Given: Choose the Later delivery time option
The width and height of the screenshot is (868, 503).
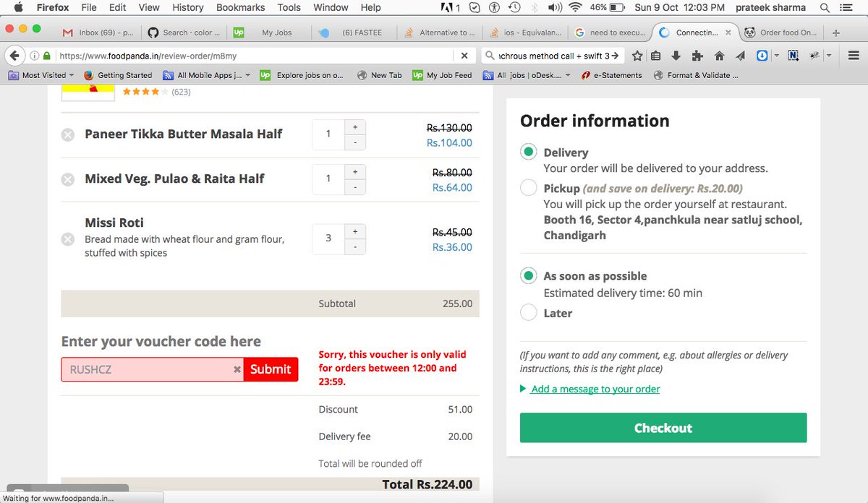Looking at the screenshot, I should [x=529, y=313].
